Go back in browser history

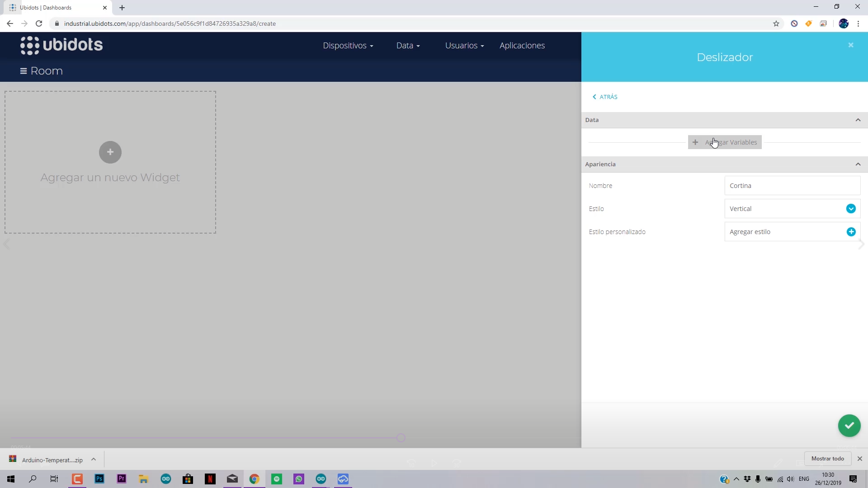10,23
